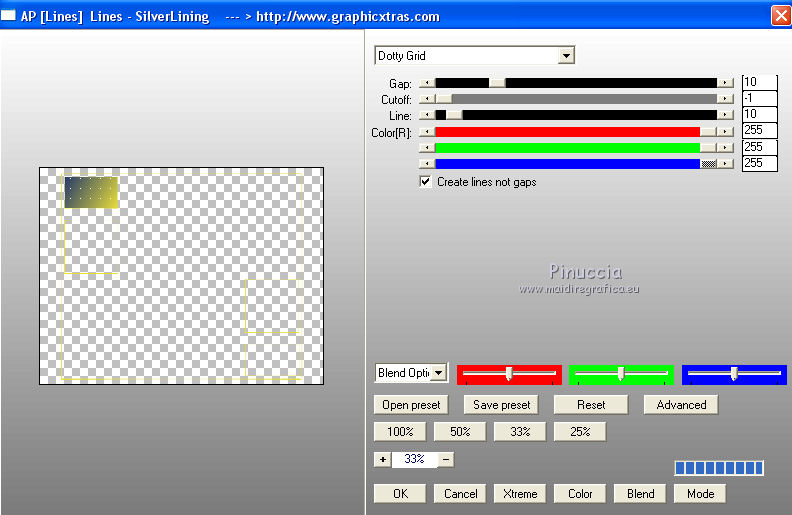
Task: Click the Cutoff slider thumb
Action: [x=444, y=99]
